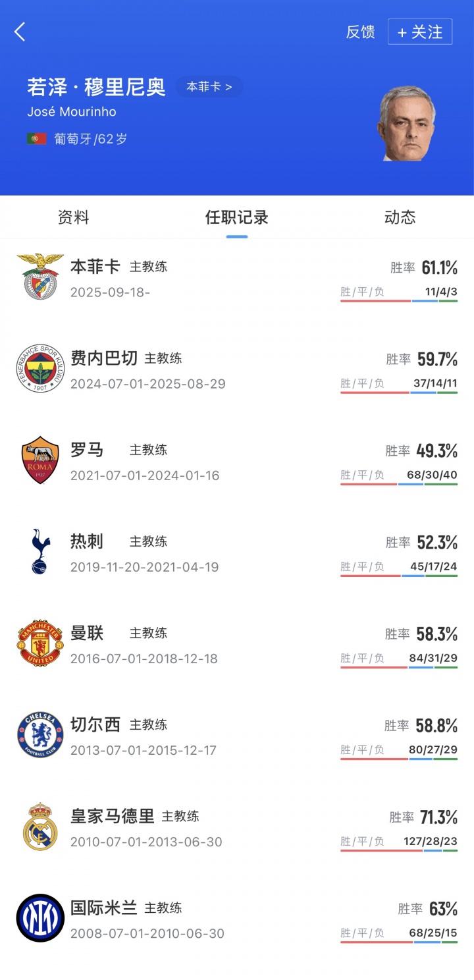Open the Benfica club crest

pos(40,276)
